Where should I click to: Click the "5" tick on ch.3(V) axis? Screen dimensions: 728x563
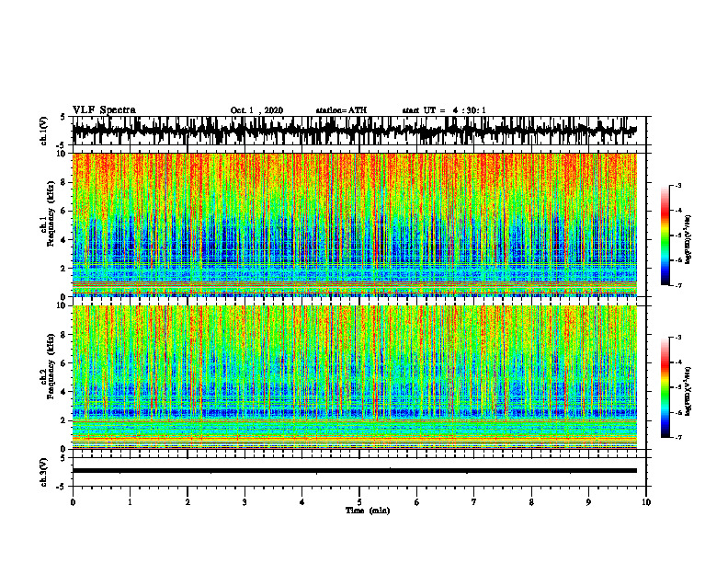pyautogui.click(x=63, y=458)
